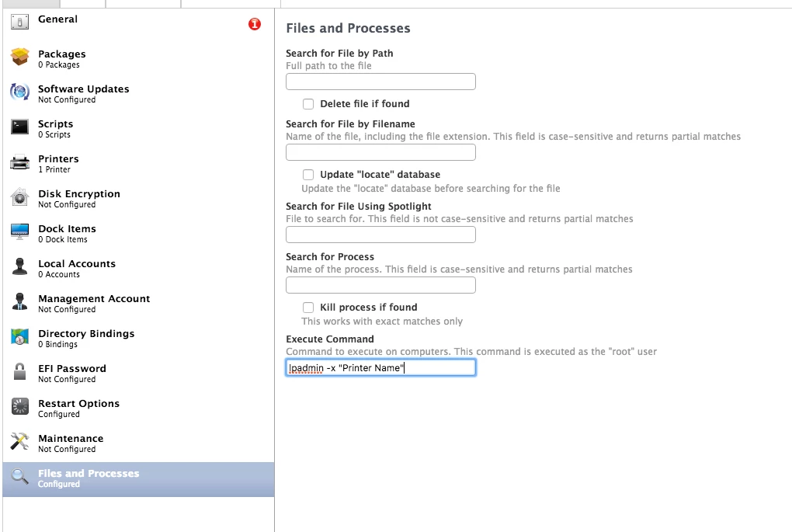This screenshot has width=792, height=532.
Task: Select the Restart Options spinner icon
Action: [x=19, y=406]
